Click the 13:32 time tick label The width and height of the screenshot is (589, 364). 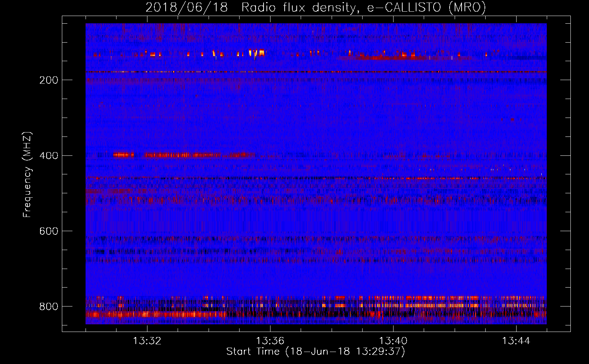(x=147, y=341)
